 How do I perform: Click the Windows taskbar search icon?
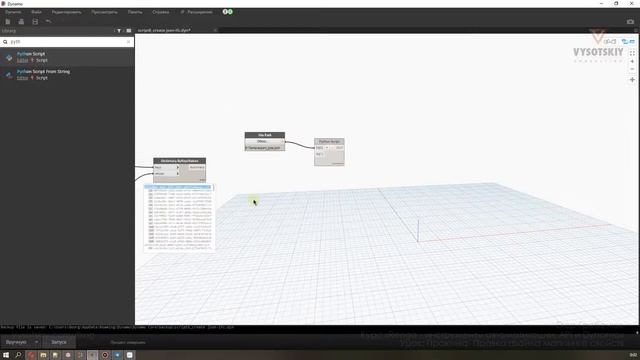pos(18,355)
